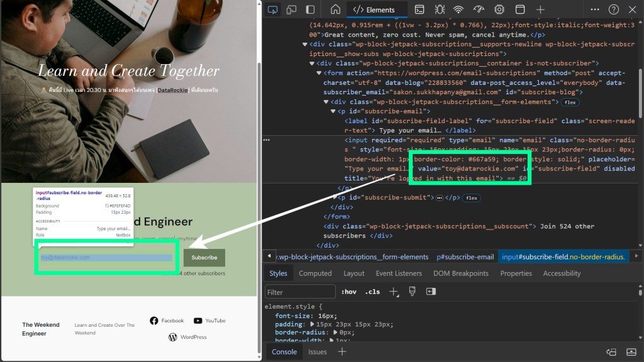
Task: Open the DevTools Welcome home icon
Action: (x=335, y=9)
